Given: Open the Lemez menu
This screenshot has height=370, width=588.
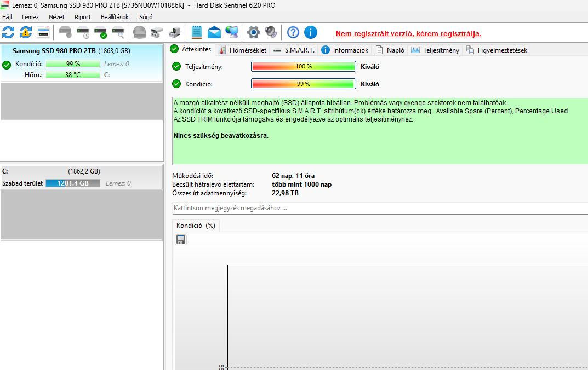Looking at the screenshot, I should pyautogui.click(x=30, y=17).
